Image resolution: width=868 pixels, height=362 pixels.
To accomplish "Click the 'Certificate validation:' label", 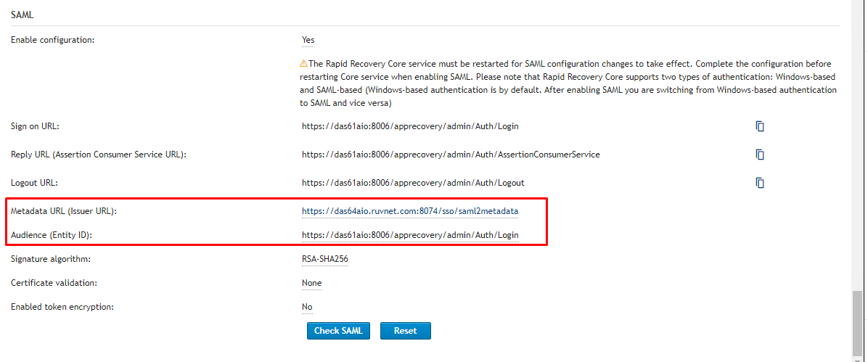I will pyautogui.click(x=54, y=283).
